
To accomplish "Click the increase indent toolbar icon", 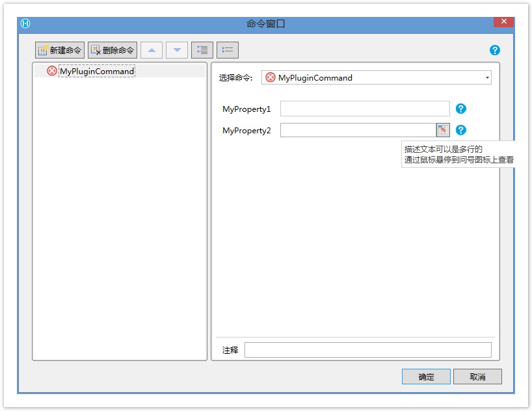I will coord(202,50).
